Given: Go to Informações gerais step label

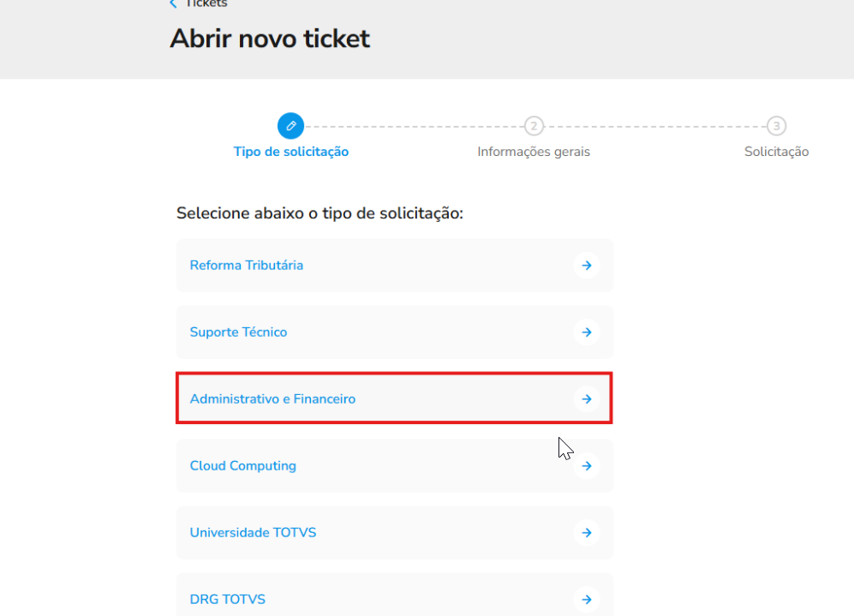Looking at the screenshot, I should coord(534,152).
